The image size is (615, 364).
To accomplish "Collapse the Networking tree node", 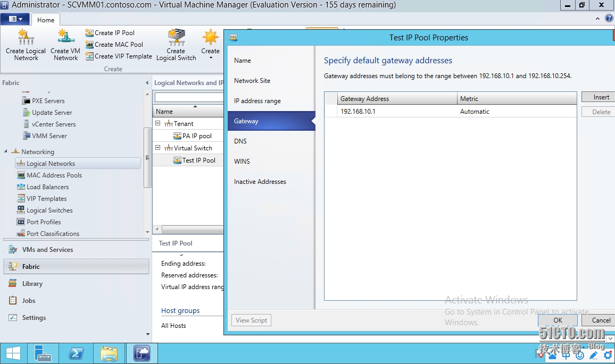I will tap(5, 151).
